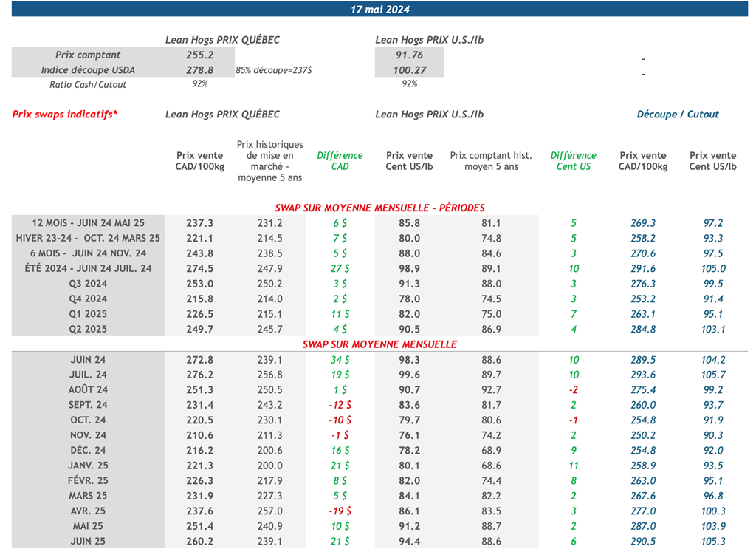Select the Q1 2025 row label
The image size is (756, 549).
(x=88, y=314)
